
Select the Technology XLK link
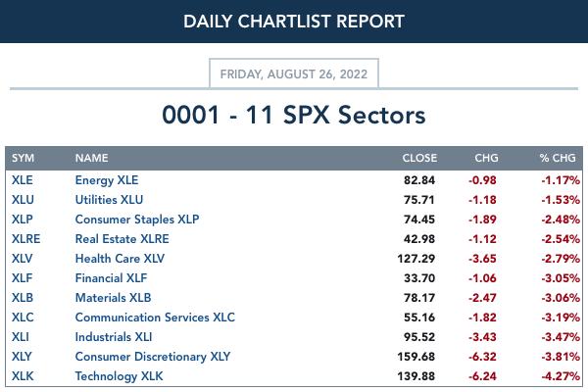pyautogui.click(x=119, y=376)
